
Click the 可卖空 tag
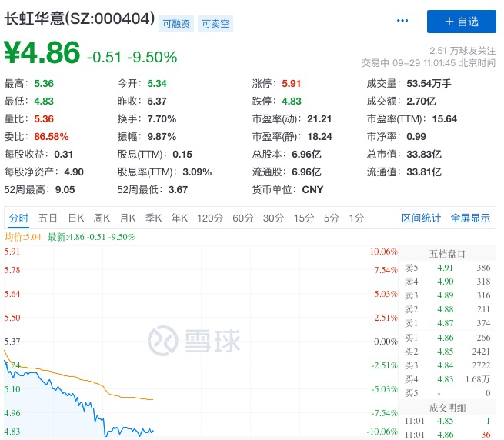point(215,24)
